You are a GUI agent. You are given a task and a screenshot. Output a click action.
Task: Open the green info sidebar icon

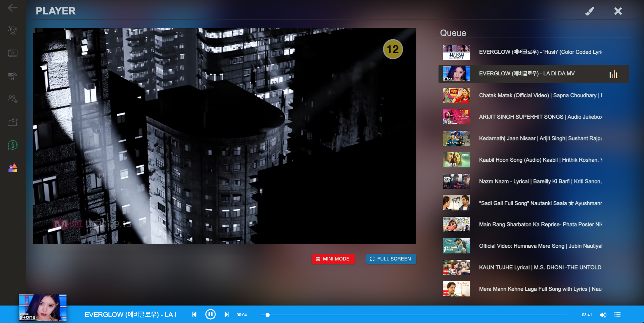(x=13, y=145)
